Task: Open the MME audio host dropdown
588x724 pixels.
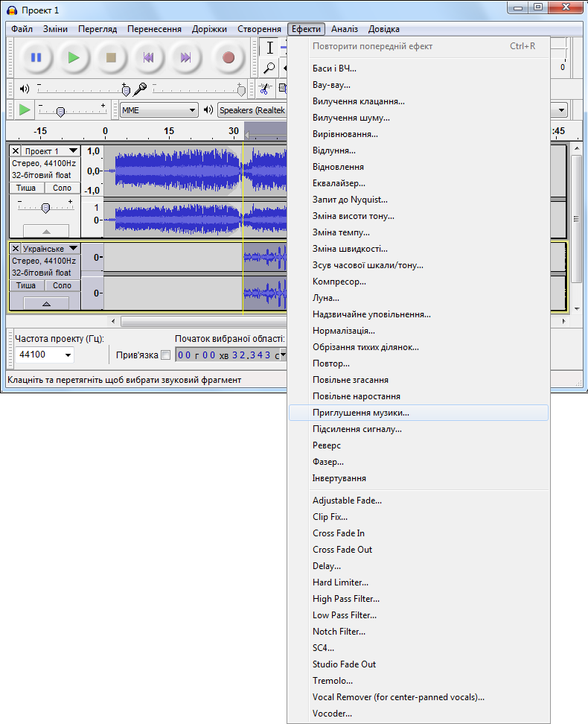Action: click(159, 110)
